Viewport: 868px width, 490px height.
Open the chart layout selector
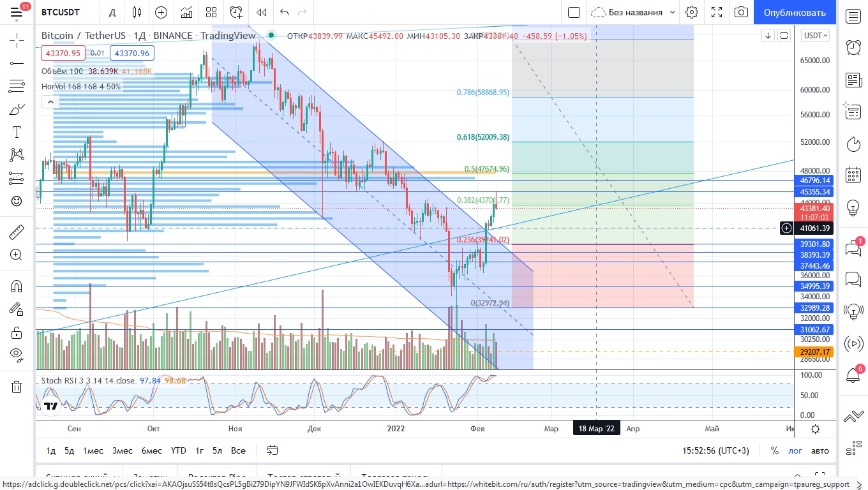(x=574, y=12)
